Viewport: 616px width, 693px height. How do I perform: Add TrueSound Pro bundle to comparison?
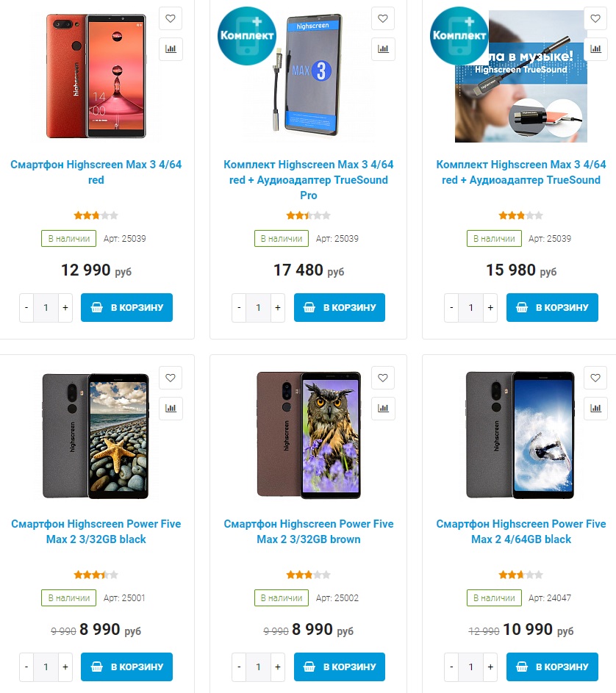pyautogui.click(x=383, y=49)
